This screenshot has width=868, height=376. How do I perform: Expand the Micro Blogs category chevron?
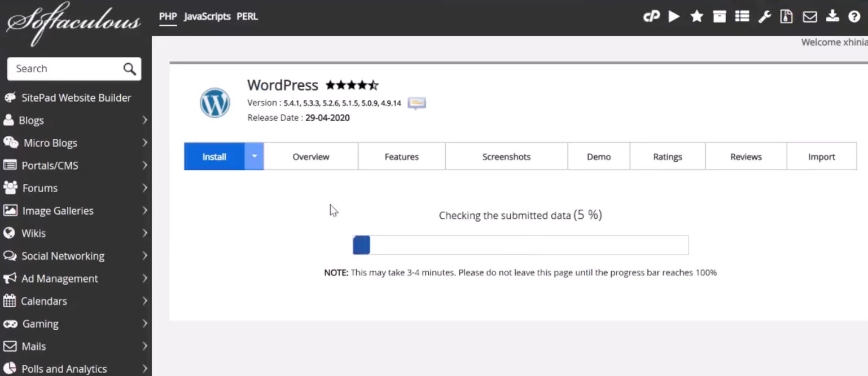coord(144,143)
